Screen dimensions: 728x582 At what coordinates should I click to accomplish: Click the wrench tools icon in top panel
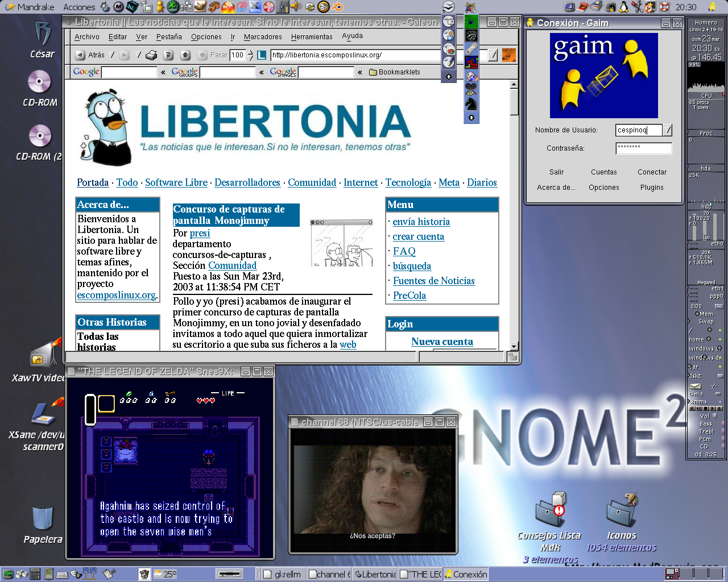(x=637, y=7)
